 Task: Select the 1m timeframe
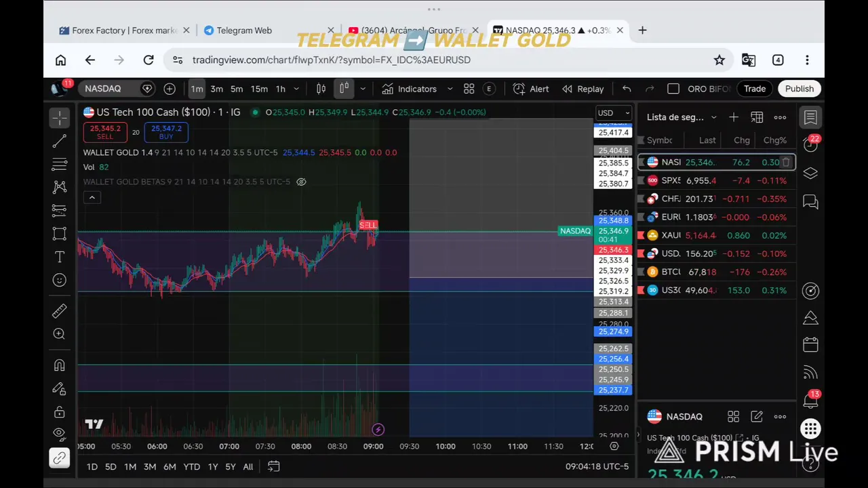pos(197,89)
